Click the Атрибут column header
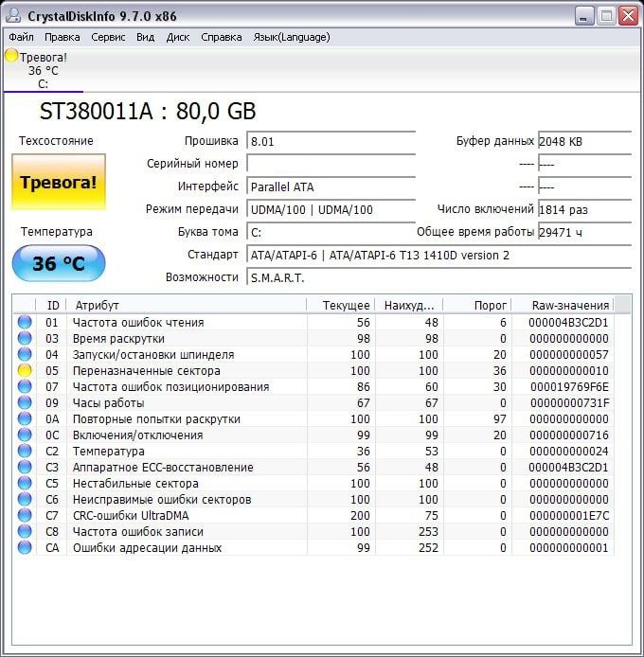The height and width of the screenshot is (657, 644). click(x=187, y=305)
